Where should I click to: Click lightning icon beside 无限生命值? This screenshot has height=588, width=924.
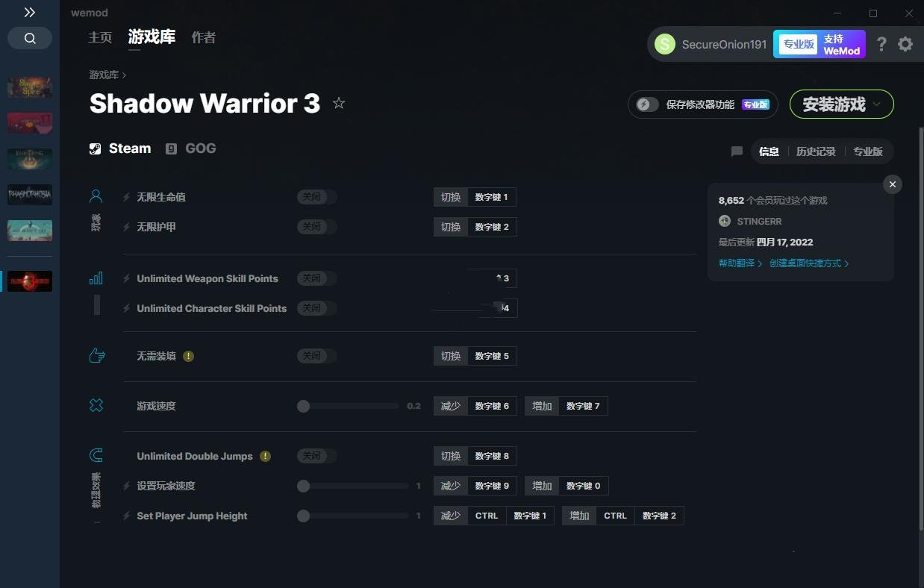coord(126,197)
